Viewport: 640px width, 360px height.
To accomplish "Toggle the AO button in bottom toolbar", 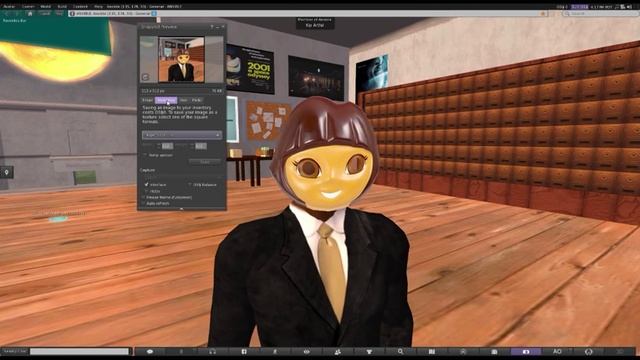I will pyautogui.click(x=557, y=351).
